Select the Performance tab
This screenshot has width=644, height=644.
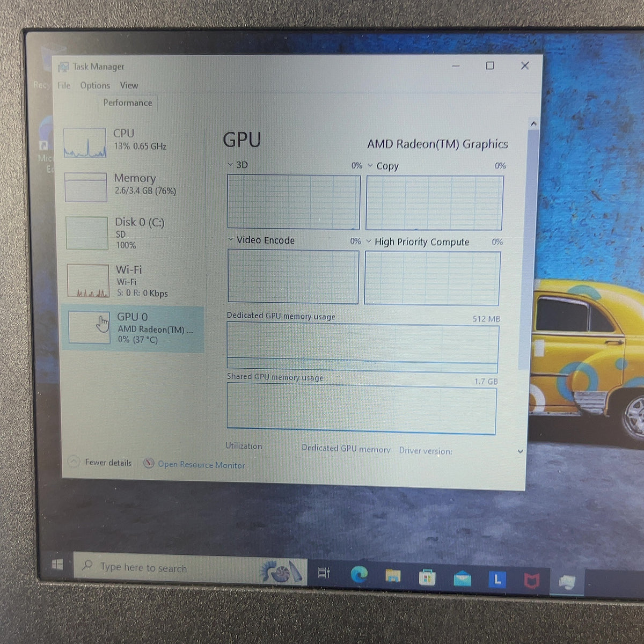[128, 103]
